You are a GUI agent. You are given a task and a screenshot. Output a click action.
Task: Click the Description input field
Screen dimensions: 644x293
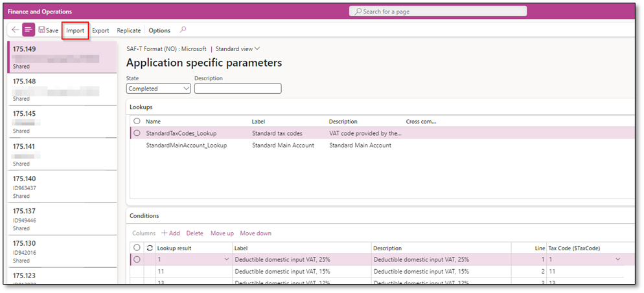pyautogui.click(x=238, y=89)
